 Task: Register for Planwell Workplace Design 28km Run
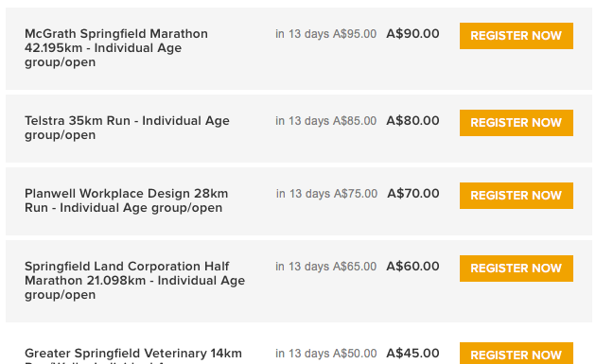(x=517, y=196)
